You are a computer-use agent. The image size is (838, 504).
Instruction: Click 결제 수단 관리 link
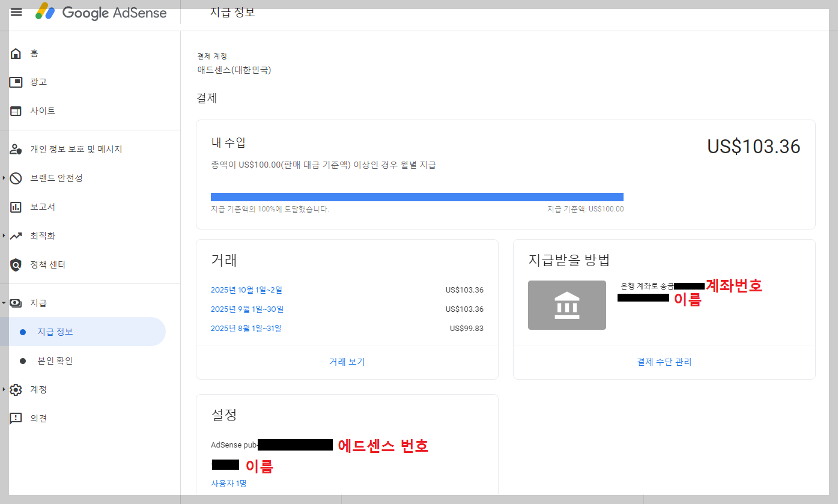click(x=664, y=362)
